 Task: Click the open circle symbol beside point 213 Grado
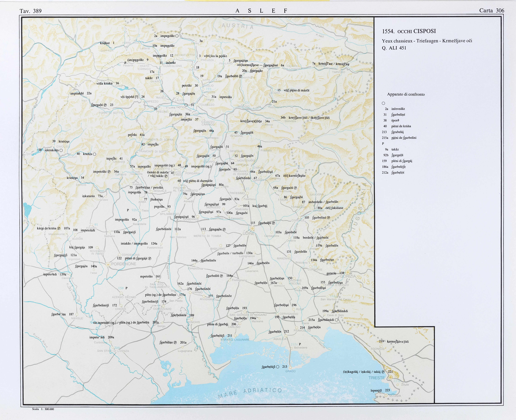click(278, 367)
